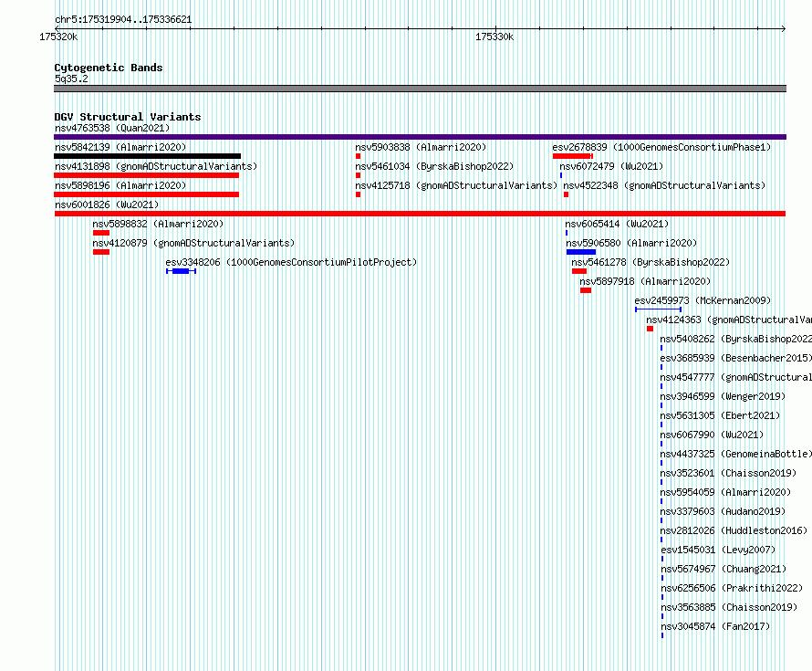Select nsv5898196 (Almarri2020) variant label
Image resolution: width=812 pixels, height=671 pixels.
point(120,185)
